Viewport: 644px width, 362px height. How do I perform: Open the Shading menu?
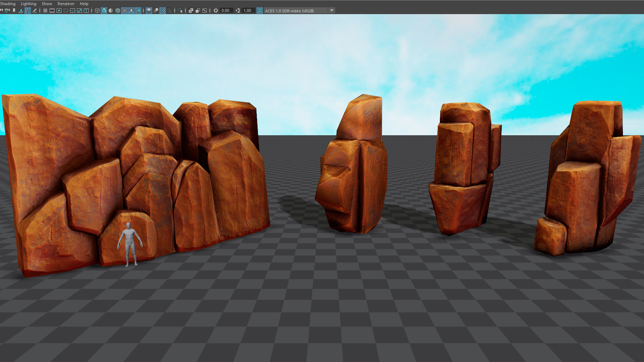pos(8,4)
